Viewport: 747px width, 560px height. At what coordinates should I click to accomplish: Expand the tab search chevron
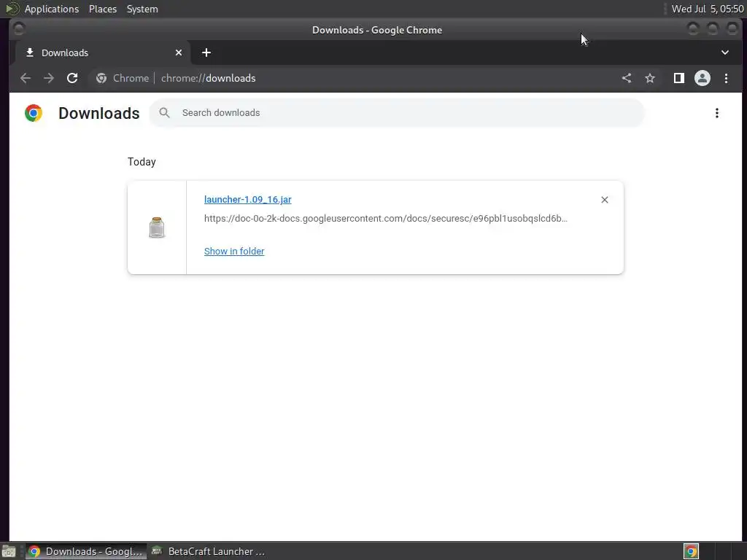click(x=724, y=52)
